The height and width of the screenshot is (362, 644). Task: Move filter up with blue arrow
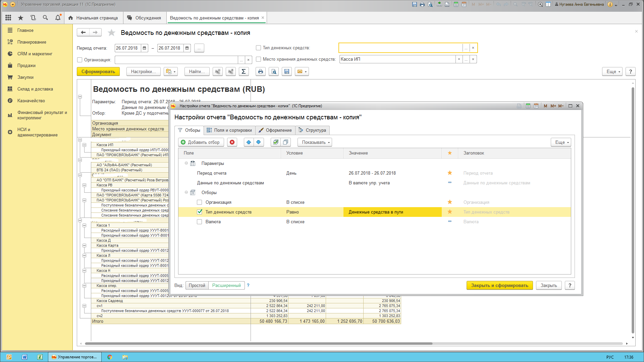tap(249, 142)
